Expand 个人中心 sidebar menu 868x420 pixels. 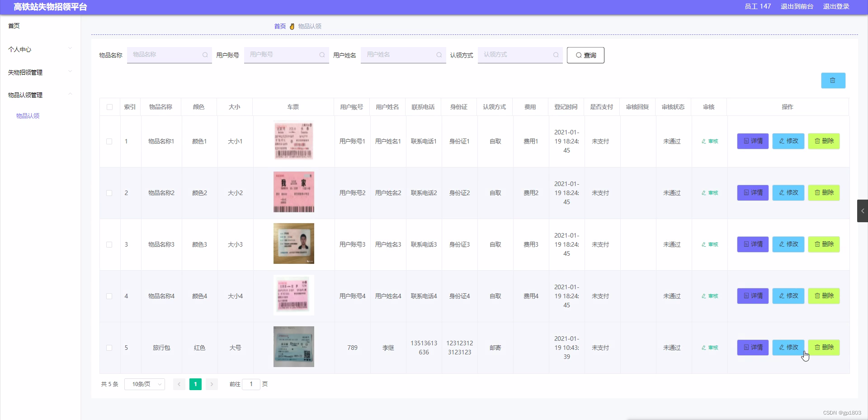coord(40,49)
